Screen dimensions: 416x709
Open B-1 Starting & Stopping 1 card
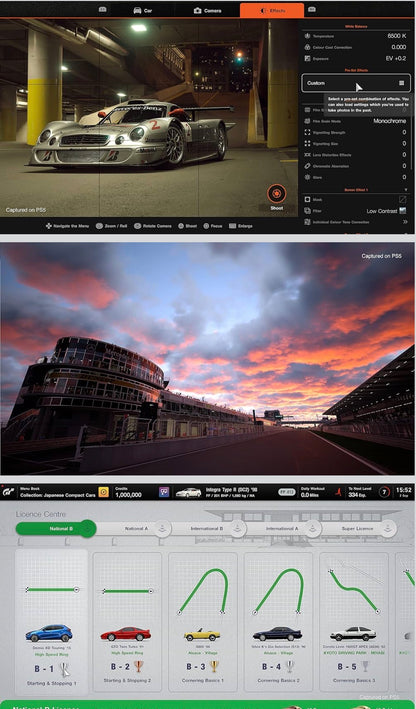pyautogui.click(x=51, y=622)
